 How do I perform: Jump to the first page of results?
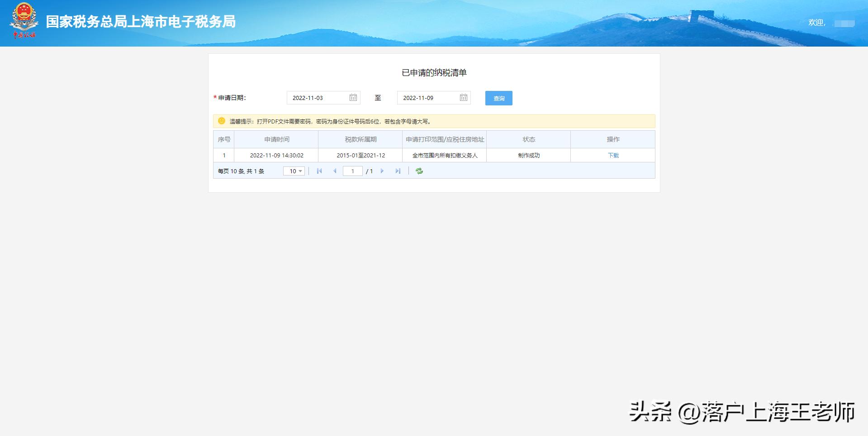click(x=320, y=171)
